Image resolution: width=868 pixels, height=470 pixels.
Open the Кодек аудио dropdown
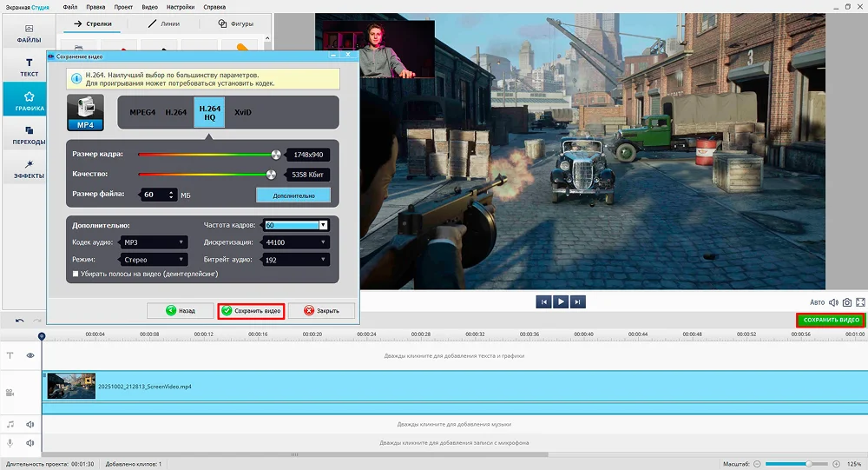click(x=154, y=242)
